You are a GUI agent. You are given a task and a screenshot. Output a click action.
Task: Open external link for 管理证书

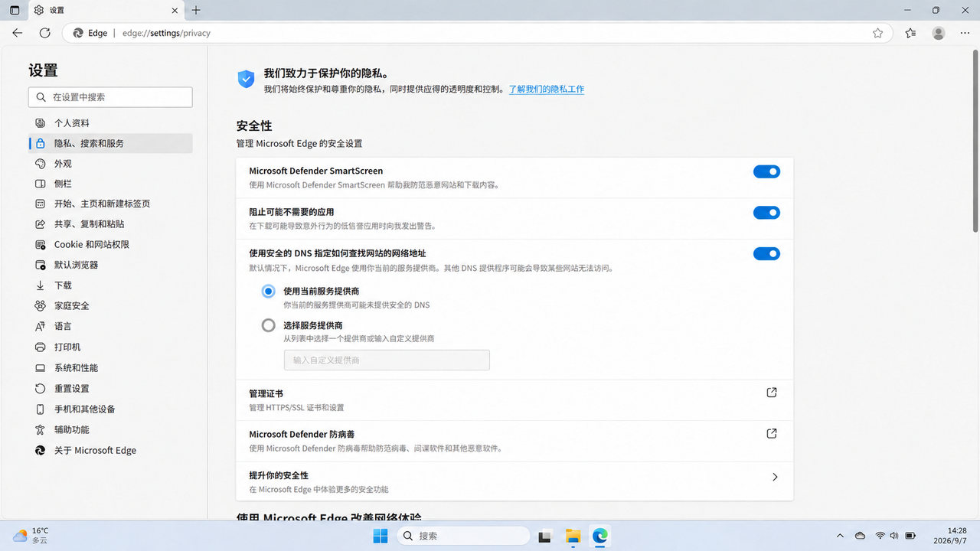click(772, 393)
